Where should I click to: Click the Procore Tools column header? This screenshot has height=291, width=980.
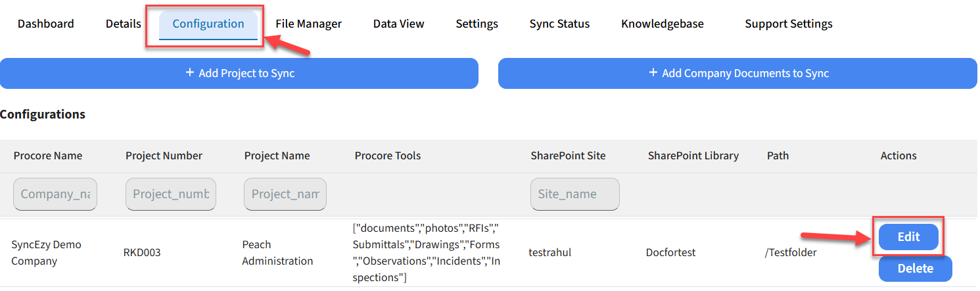387,156
